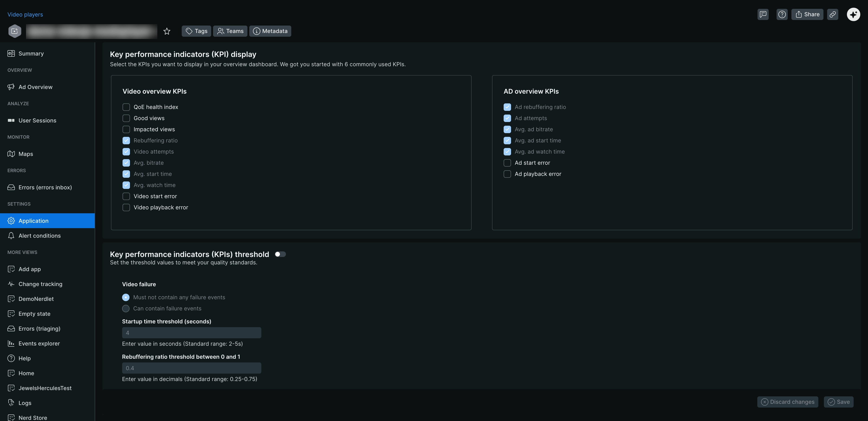868x421 pixels.
Task: Click the favorite star icon
Action: tap(167, 31)
